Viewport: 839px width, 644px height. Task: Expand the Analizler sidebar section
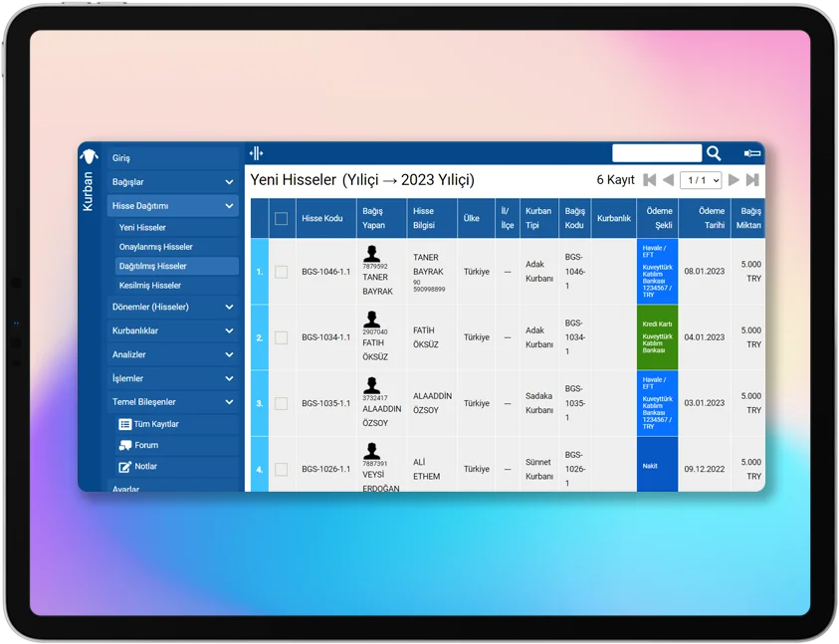coord(229,354)
